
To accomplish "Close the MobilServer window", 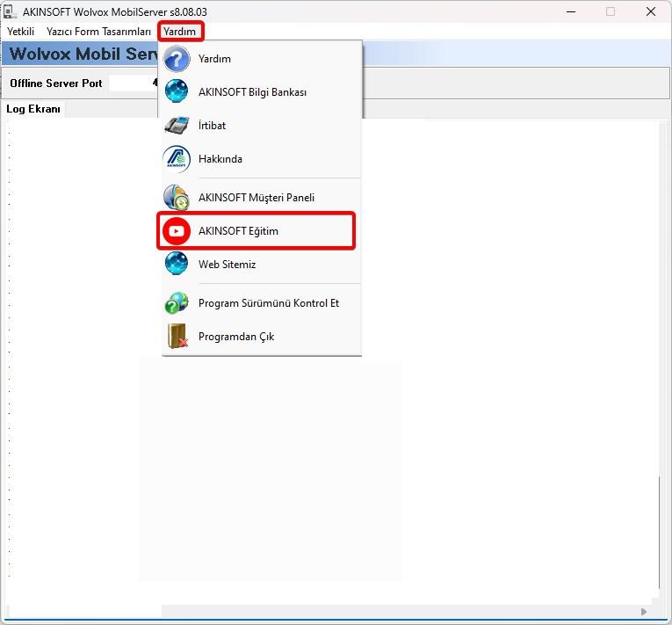I will click(x=651, y=11).
